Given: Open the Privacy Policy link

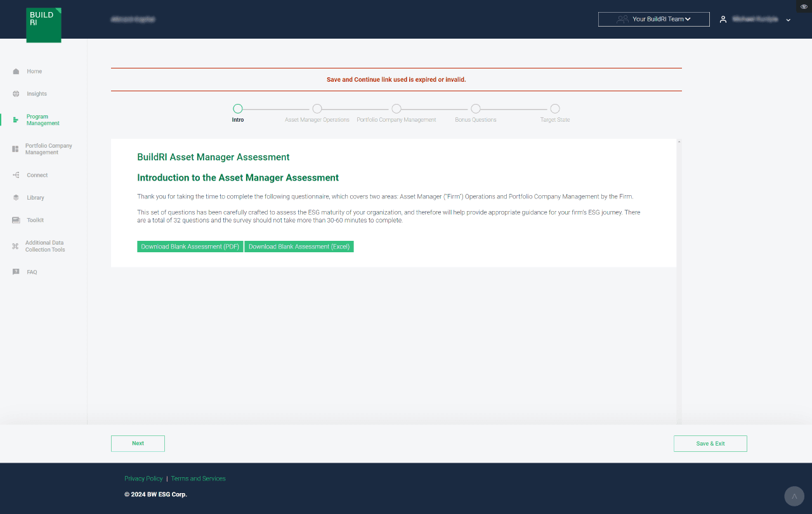Looking at the screenshot, I should (x=143, y=479).
